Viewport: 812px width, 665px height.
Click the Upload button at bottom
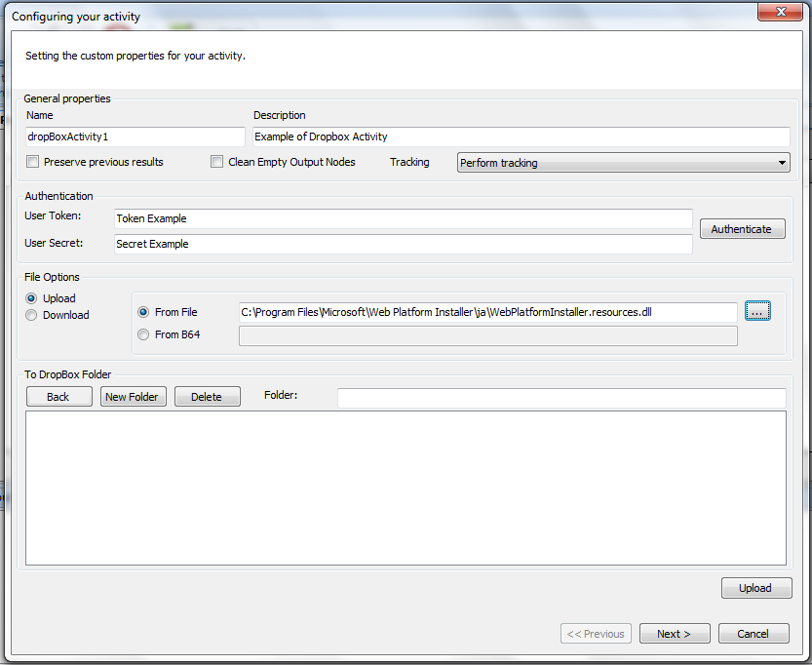pos(756,588)
